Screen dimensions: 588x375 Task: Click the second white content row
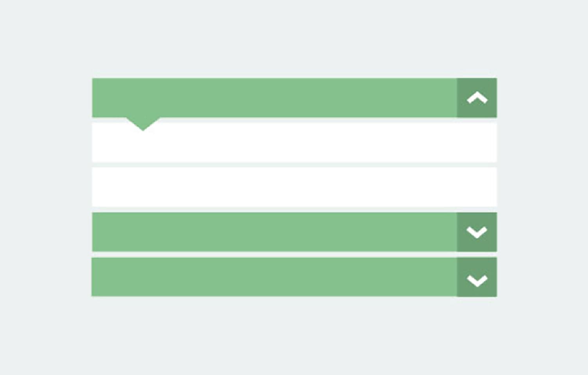point(294,187)
